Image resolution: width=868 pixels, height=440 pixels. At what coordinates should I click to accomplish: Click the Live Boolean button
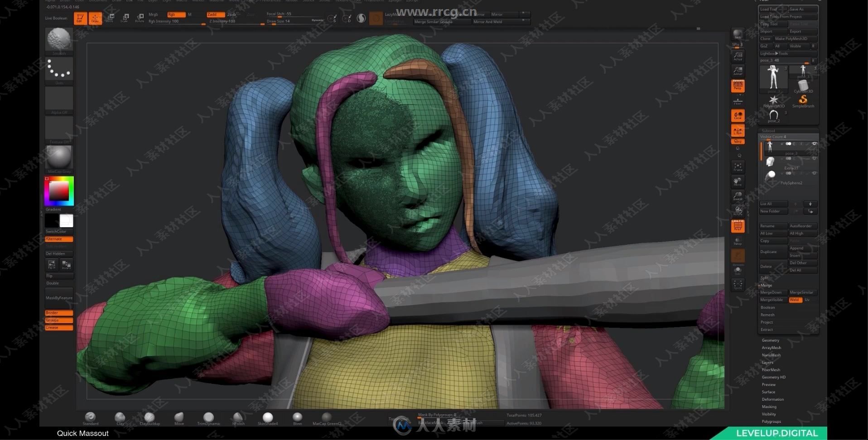(56, 18)
